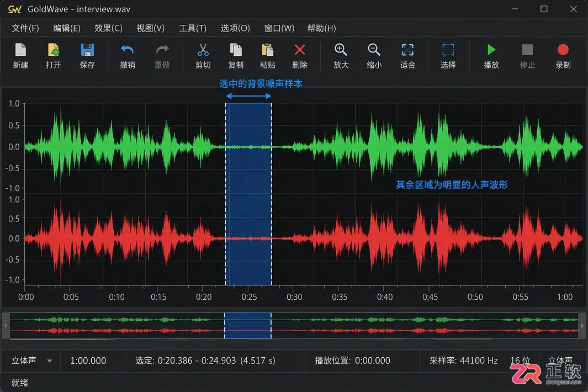Open the 文件(F) menu
This screenshot has height=392, width=588.
pos(25,28)
